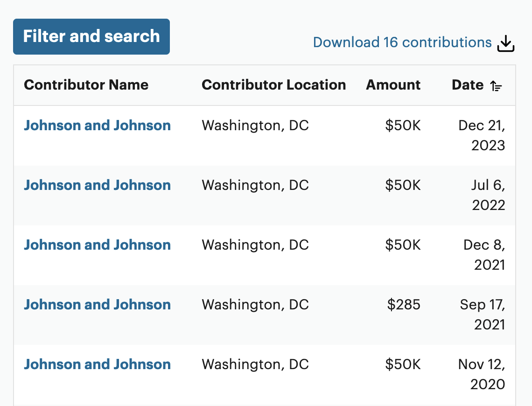Click the download arrow tray icon

506,43
